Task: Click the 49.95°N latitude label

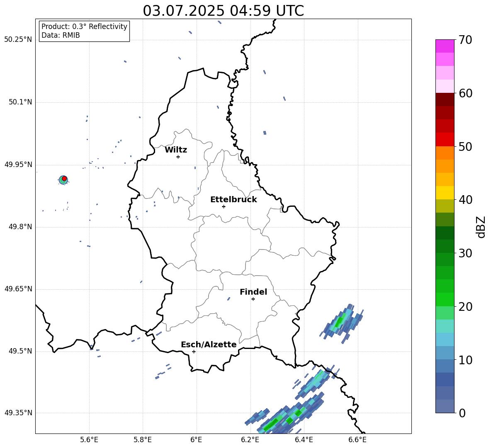Action: tap(18, 165)
